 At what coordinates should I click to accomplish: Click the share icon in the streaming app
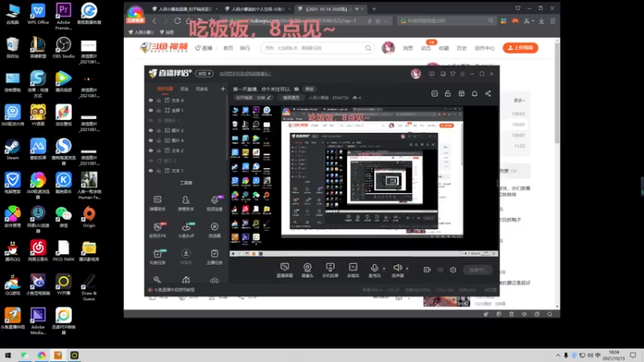pos(488,93)
